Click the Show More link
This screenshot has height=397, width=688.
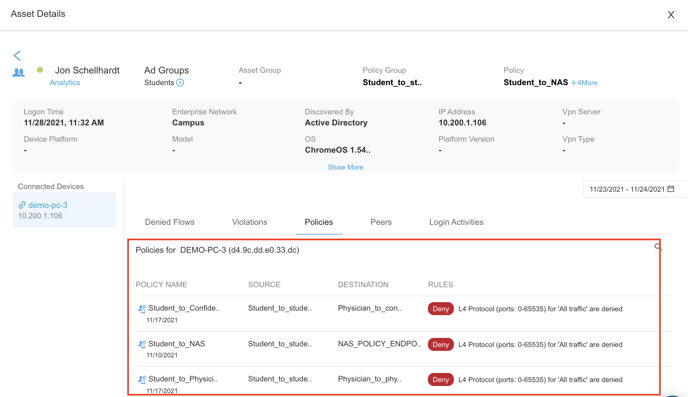pos(345,167)
